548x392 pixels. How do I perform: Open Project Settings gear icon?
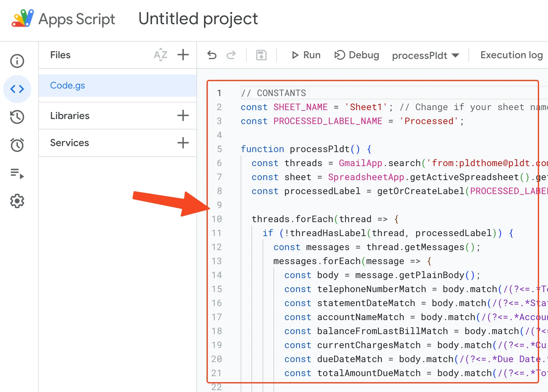[17, 201]
